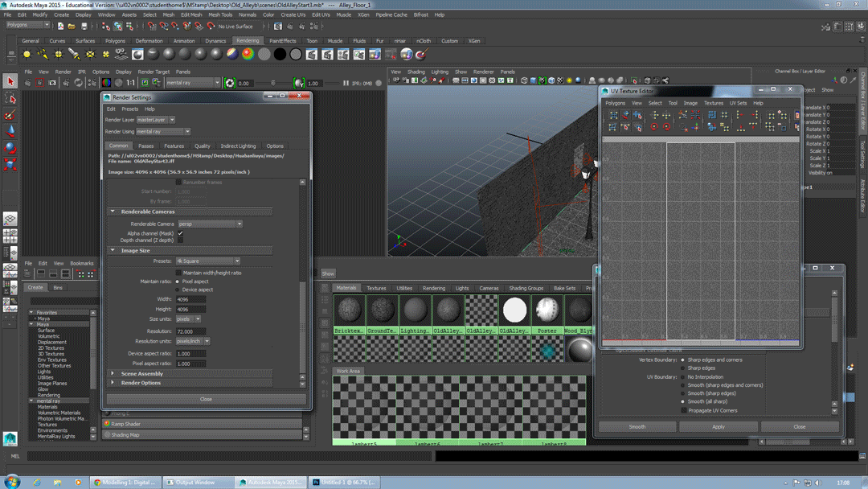The image size is (868, 489).
Task: Switch to Indirect Lighting tab
Action: click(238, 146)
